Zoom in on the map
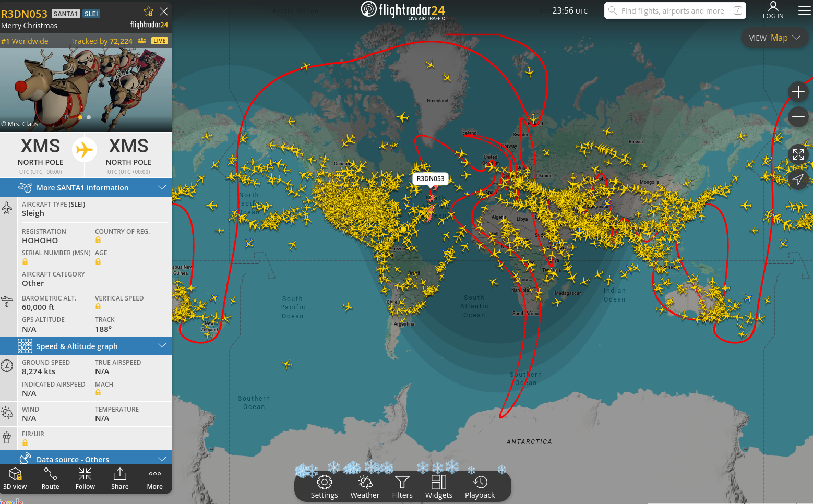 pos(798,92)
